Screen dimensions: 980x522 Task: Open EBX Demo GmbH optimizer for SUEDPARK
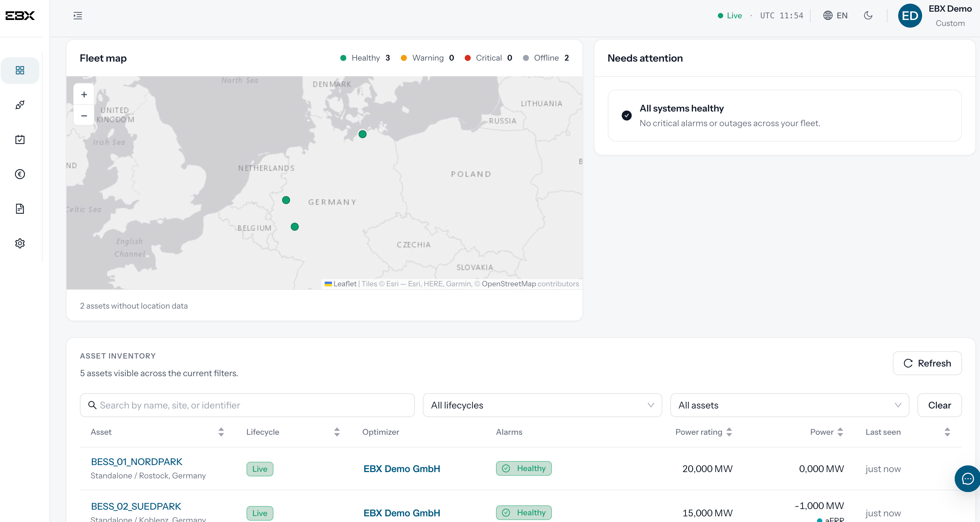[402, 513]
